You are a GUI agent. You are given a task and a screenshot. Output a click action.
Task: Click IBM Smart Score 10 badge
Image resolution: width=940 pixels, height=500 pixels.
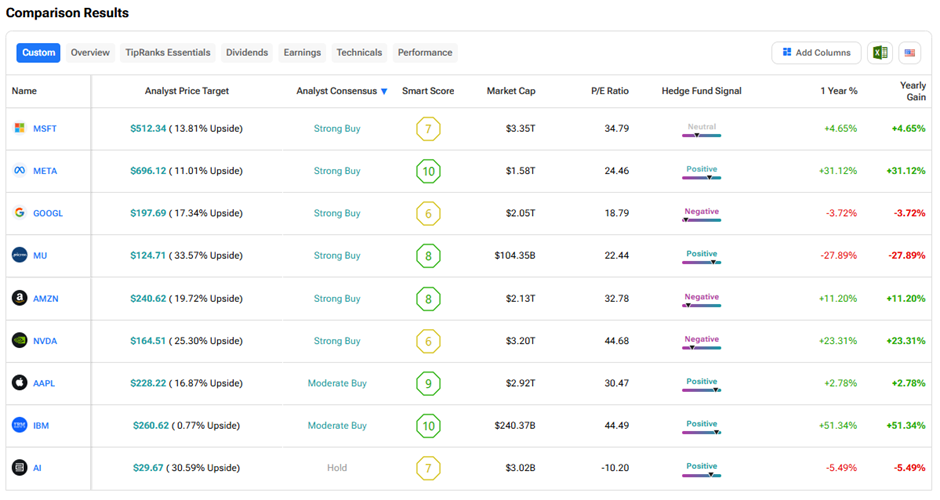click(428, 426)
